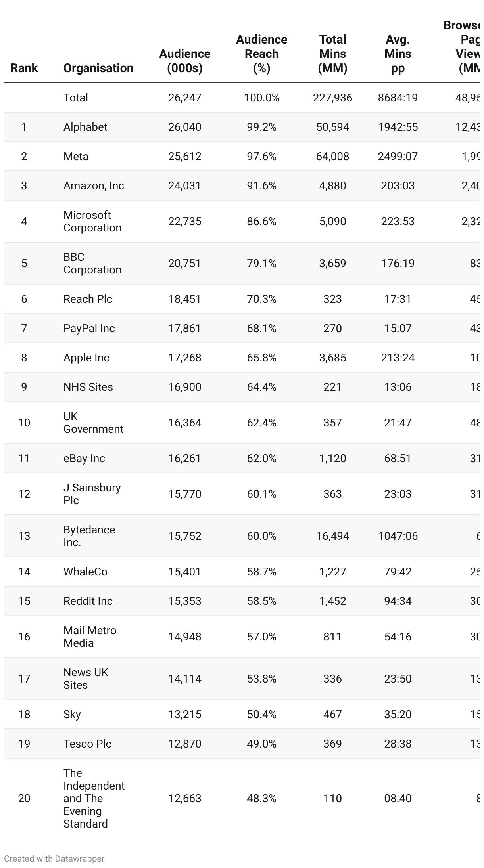Sort by the Rank column header
The height and width of the screenshot is (868, 484).
pos(24,68)
